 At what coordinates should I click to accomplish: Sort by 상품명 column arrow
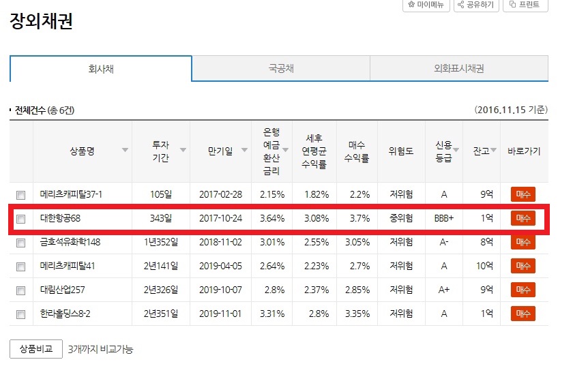126,150
